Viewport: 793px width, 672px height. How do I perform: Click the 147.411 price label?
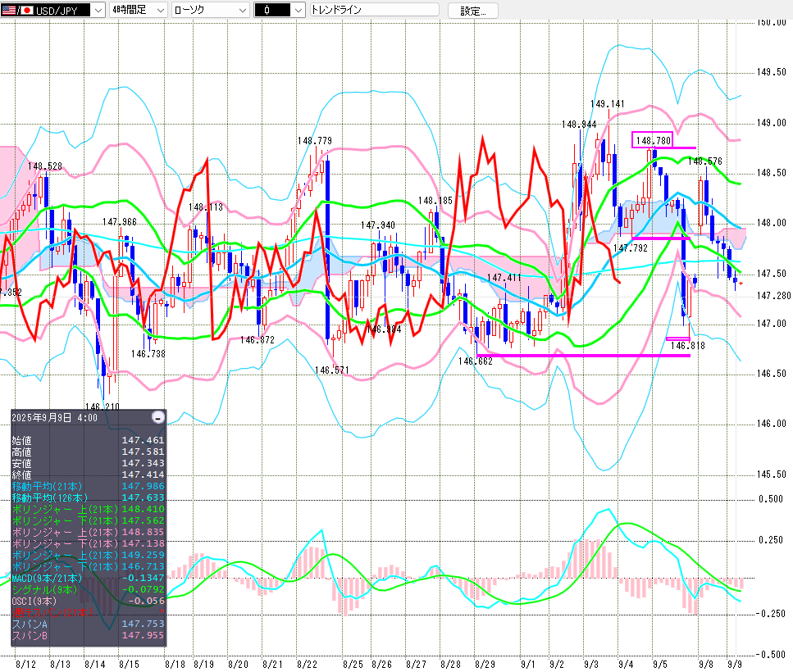click(x=504, y=277)
